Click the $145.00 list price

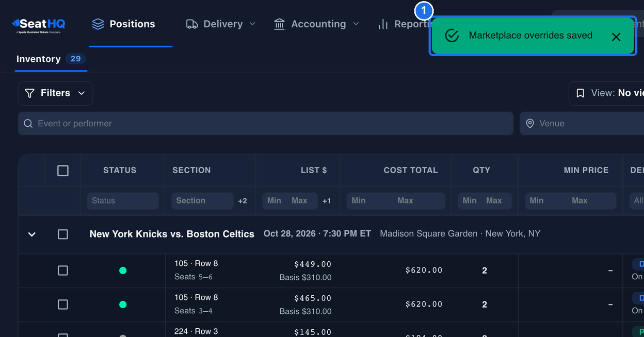pyautogui.click(x=313, y=332)
